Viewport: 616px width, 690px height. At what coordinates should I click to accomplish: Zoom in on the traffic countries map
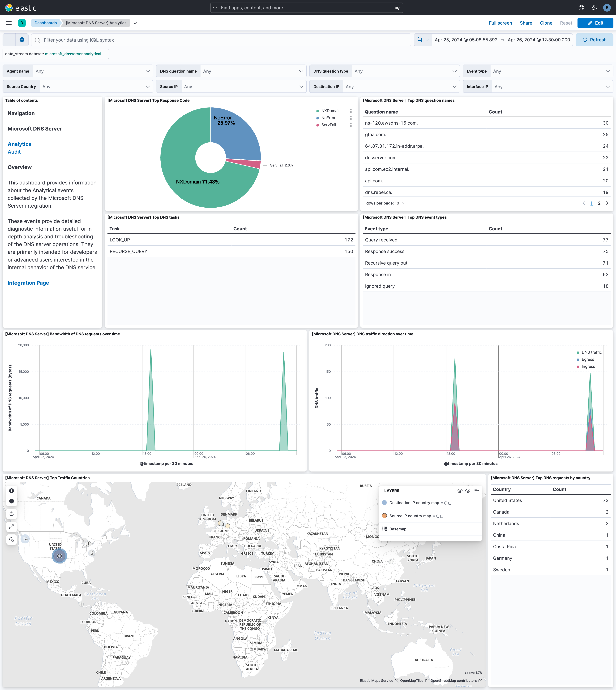(x=11, y=490)
